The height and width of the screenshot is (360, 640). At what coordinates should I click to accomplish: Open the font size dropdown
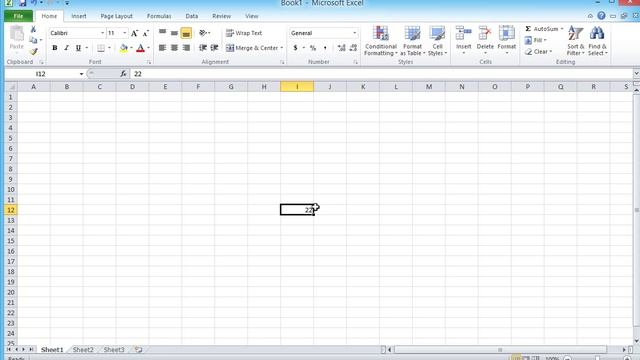[124, 33]
